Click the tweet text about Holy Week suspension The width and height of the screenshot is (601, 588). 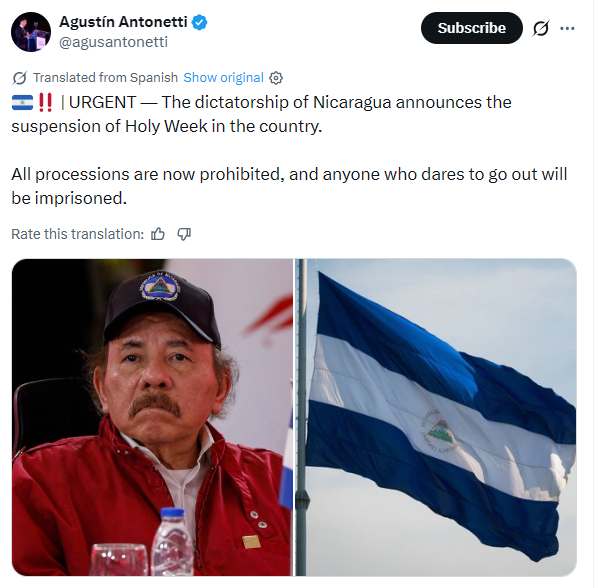click(261, 114)
